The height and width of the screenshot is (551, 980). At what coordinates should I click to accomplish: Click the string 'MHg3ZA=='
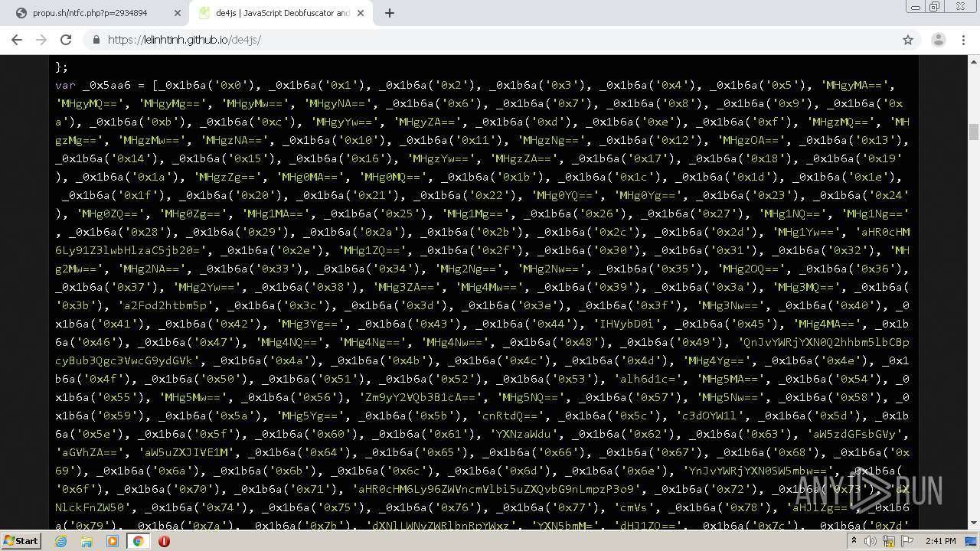coord(409,287)
